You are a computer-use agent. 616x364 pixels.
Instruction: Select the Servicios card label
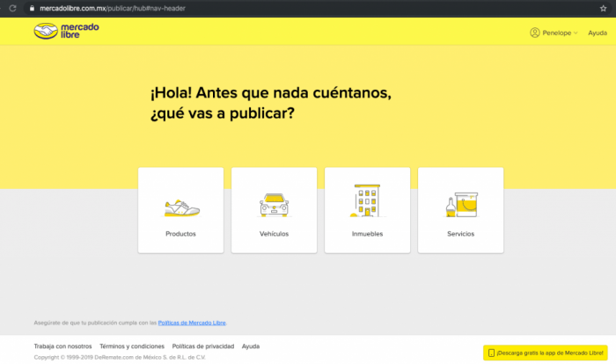(x=461, y=234)
